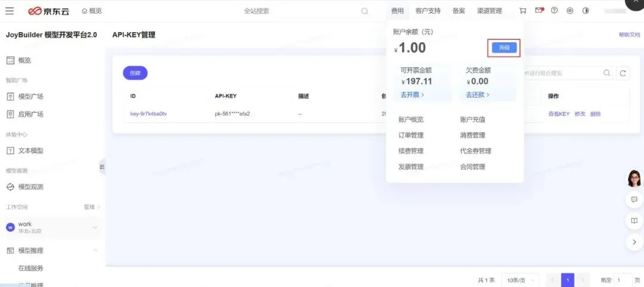Select 订单管理 in fee menu

coord(411,135)
